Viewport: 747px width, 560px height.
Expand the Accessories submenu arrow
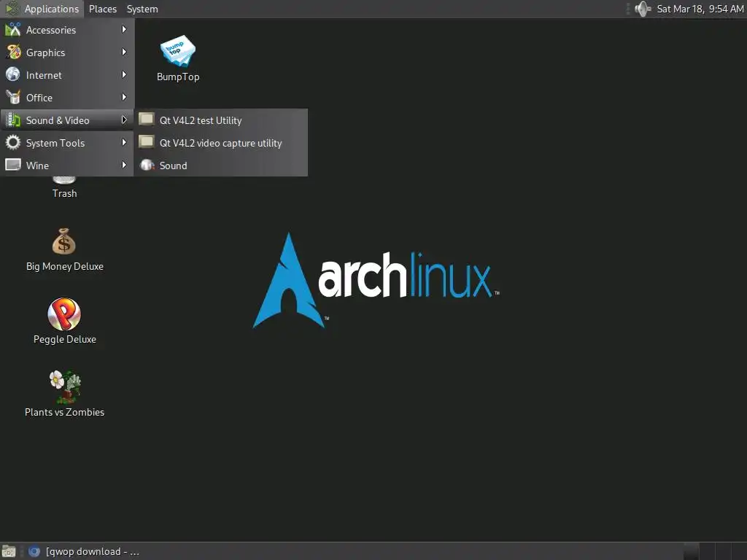[124, 29]
